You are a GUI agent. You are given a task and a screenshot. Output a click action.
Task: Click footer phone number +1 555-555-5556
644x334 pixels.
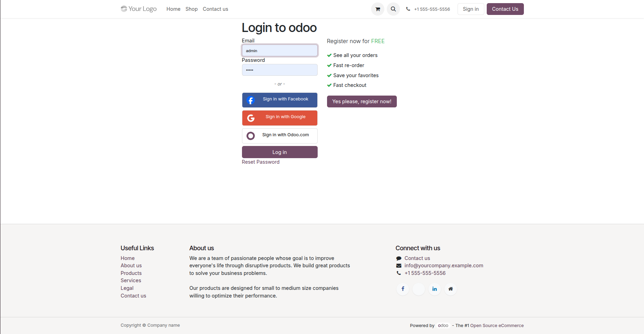click(x=425, y=273)
